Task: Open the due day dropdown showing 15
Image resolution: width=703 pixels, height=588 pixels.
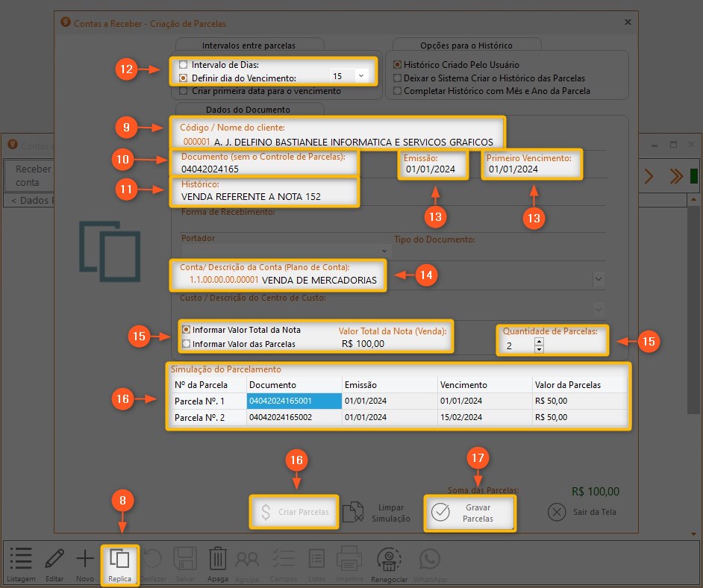Action: coord(361,76)
